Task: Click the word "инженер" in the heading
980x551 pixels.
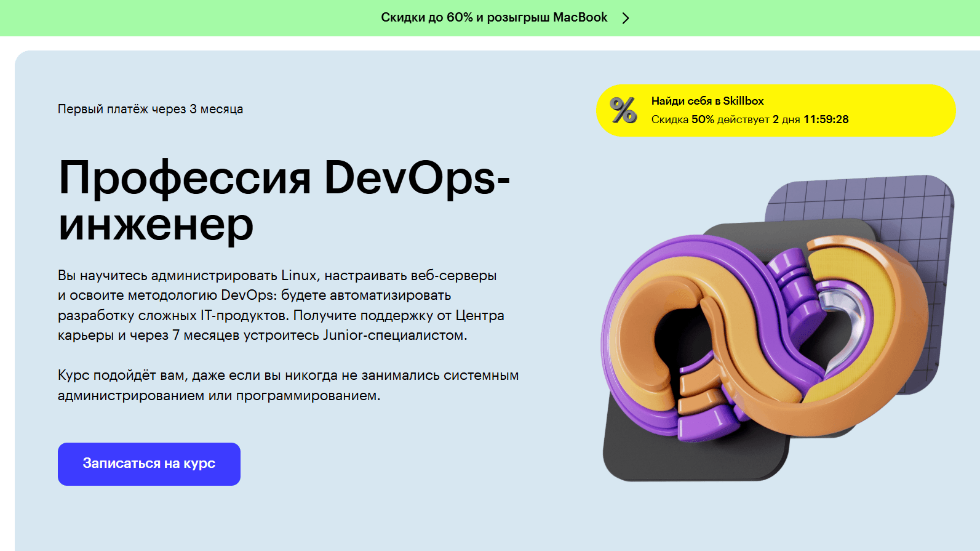Action: tap(156, 225)
